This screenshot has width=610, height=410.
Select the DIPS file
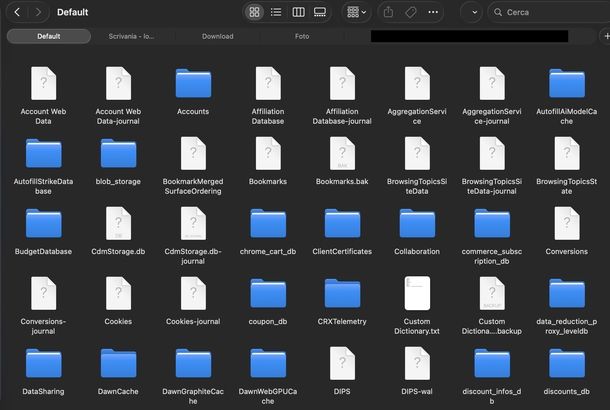coord(342,370)
